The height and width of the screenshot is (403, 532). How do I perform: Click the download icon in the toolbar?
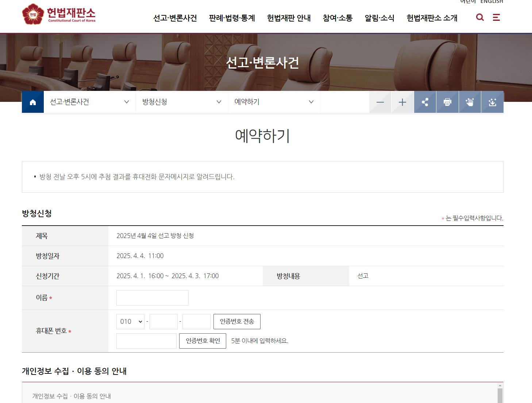coord(493,102)
